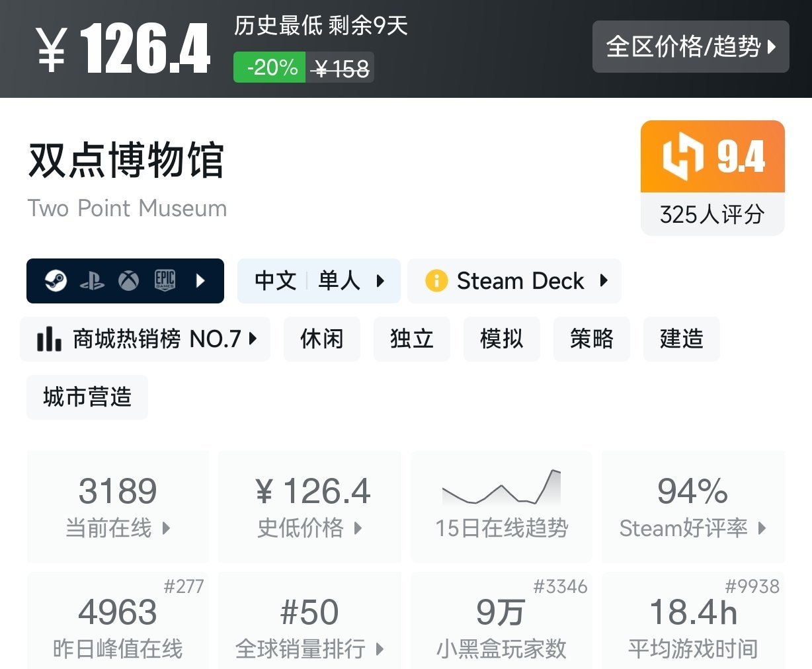View the 15日在线趋势 chart
The image size is (812, 669).
(x=501, y=507)
